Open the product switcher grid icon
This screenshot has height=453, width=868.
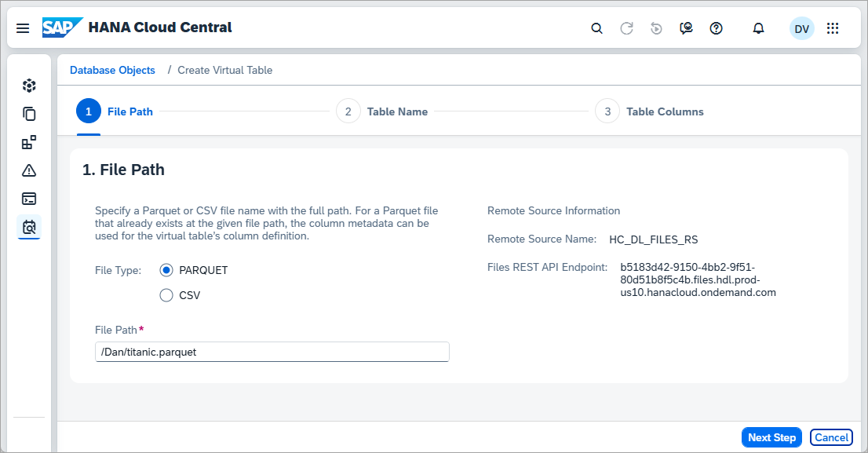833,28
